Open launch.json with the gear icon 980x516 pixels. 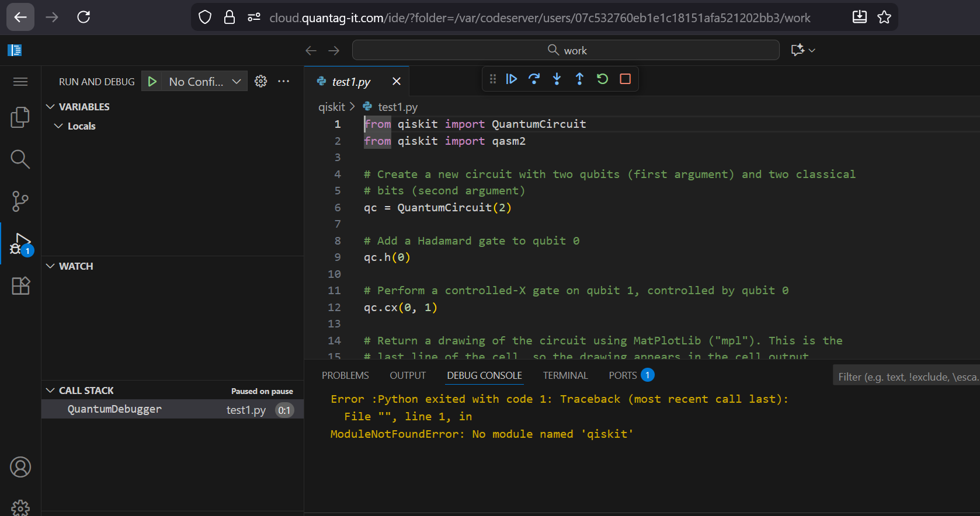(261, 82)
